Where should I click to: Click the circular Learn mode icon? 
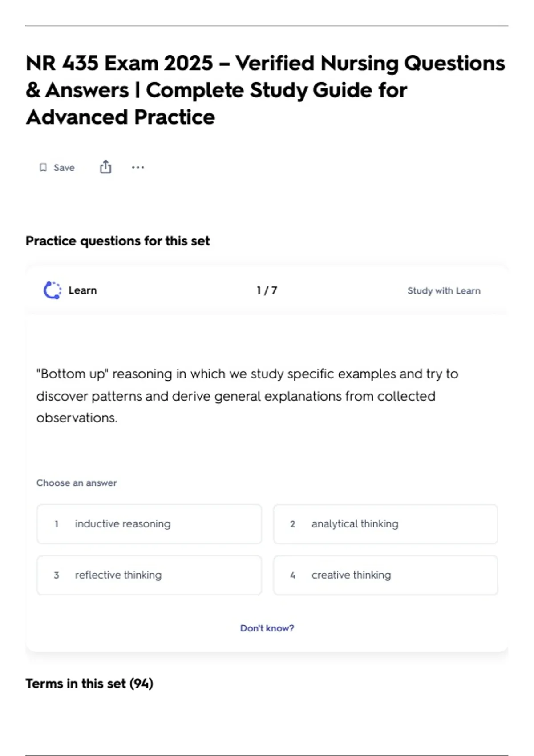click(53, 290)
